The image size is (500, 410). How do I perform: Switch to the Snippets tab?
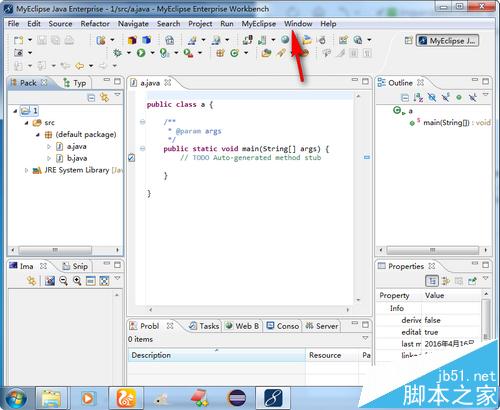(75, 266)
